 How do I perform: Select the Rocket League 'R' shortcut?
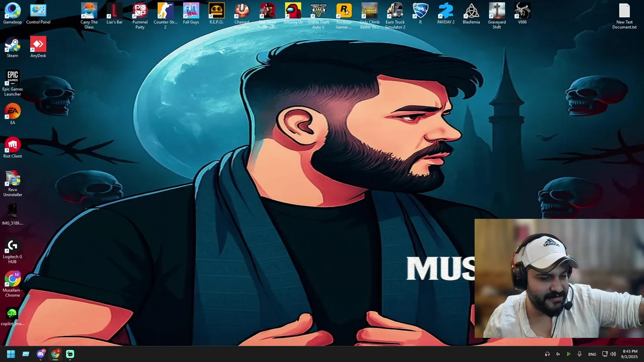point(420,14)
